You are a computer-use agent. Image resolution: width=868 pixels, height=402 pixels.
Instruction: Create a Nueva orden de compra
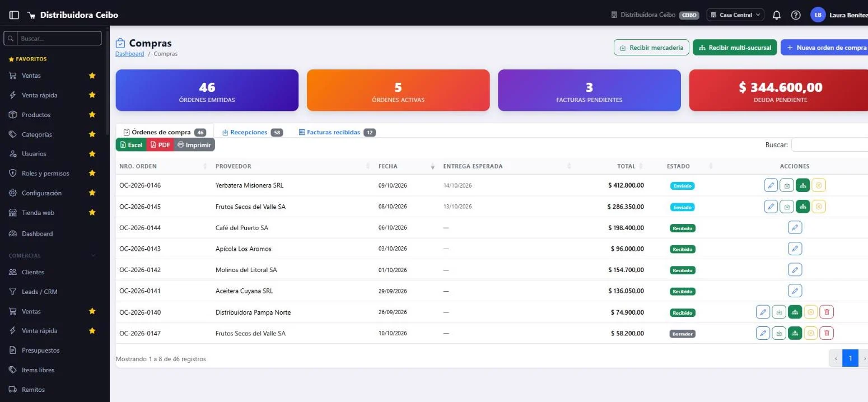pyautogui.click(x=824, y=48)
